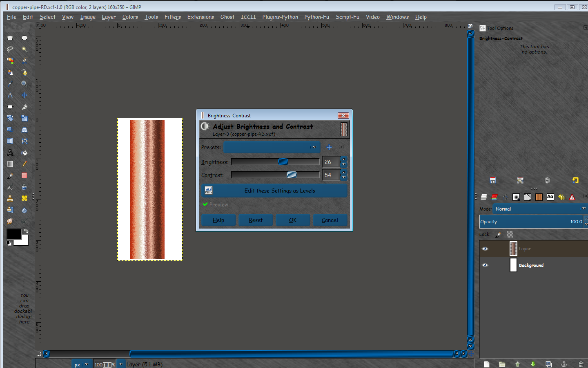Select the Rectangle Select tool
Image resolution: width=588 pixels, height=368 pixels.
point(10,38)
